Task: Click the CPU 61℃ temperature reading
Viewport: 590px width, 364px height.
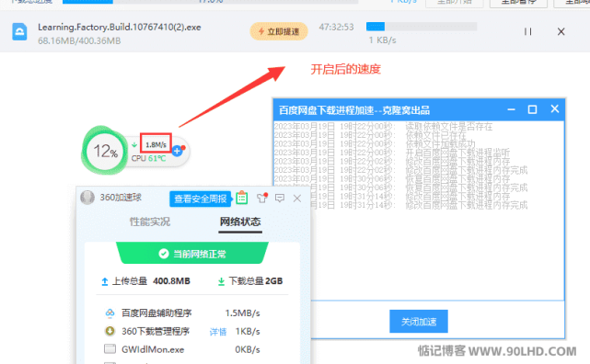Action: (x=148, y=158)
